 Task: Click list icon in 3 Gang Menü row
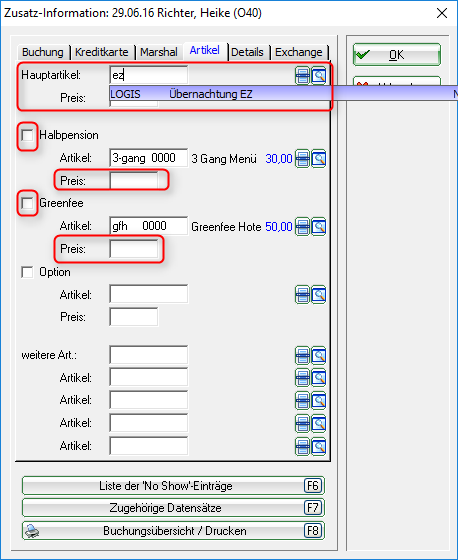point(302,158)
